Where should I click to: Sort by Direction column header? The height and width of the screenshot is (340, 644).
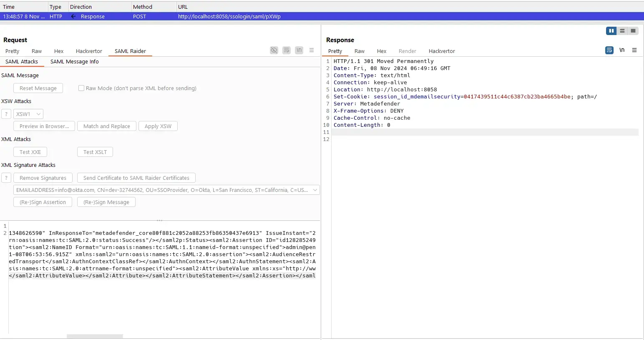tap(100, 7)
